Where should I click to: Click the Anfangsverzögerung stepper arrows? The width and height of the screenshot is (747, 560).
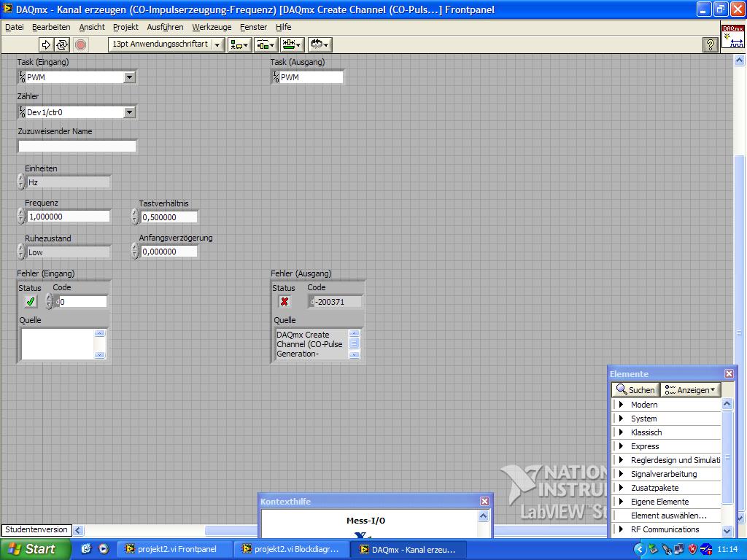[x=135, y=251]
